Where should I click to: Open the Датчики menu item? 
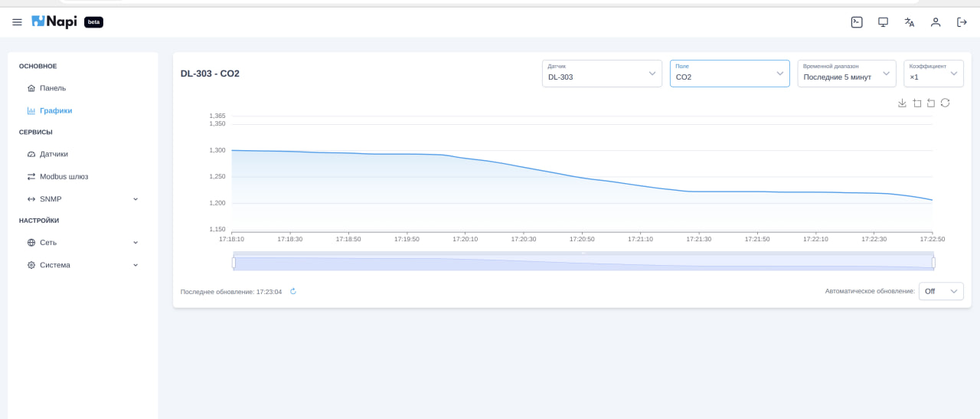(83, 154)
